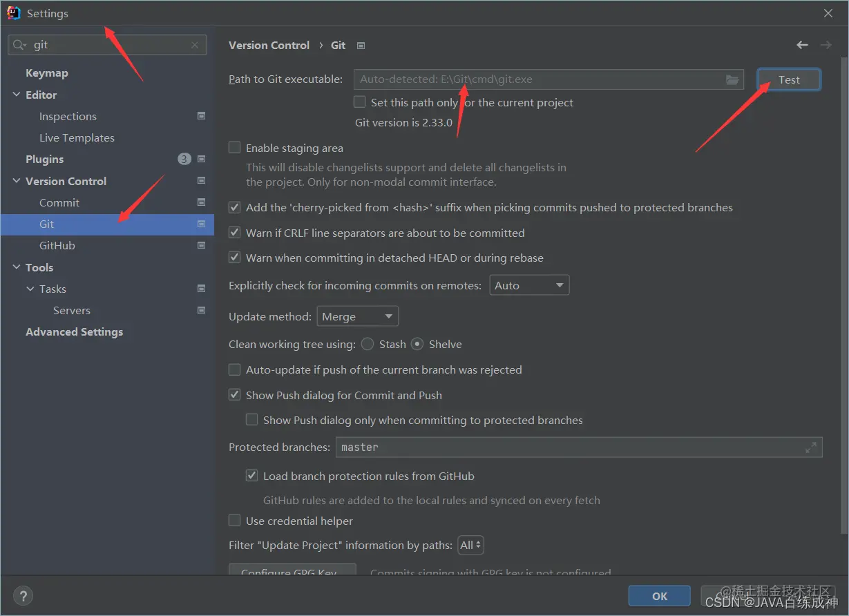Open the incoming commits Auto dropdown

(x=529, y=285)
